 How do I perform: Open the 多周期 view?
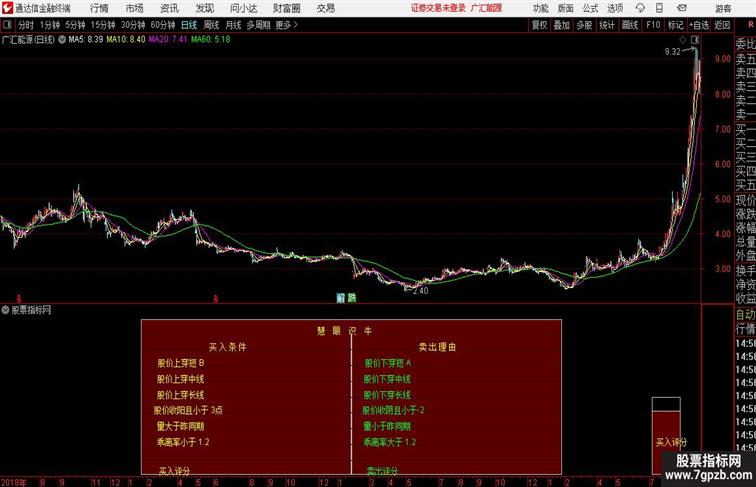click(258, 25)
